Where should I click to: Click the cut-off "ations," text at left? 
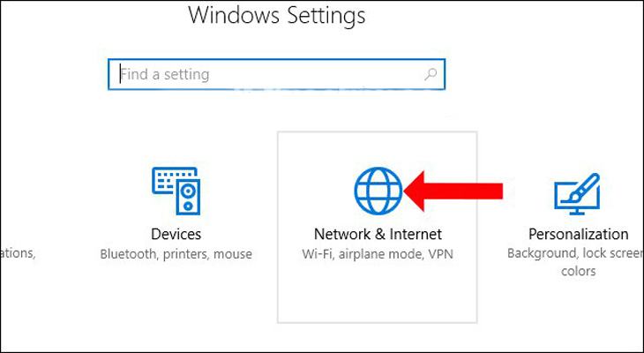click(18, 254)
